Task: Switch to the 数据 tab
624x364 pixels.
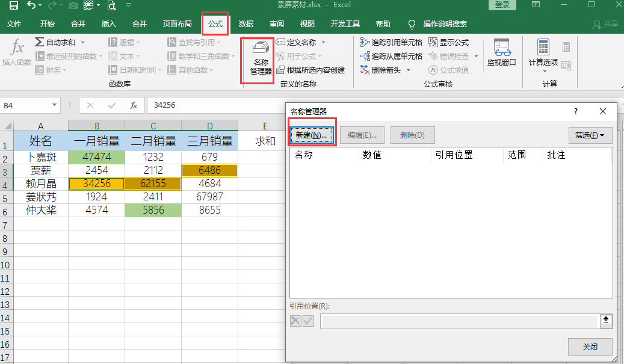Action: click(246, 24)
